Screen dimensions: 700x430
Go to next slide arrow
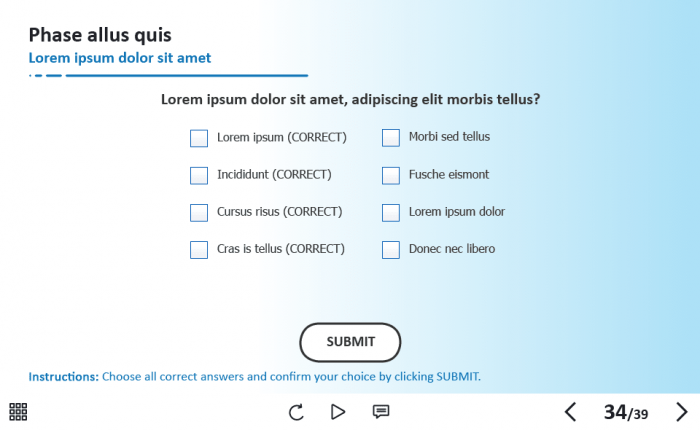coord(682,412)
